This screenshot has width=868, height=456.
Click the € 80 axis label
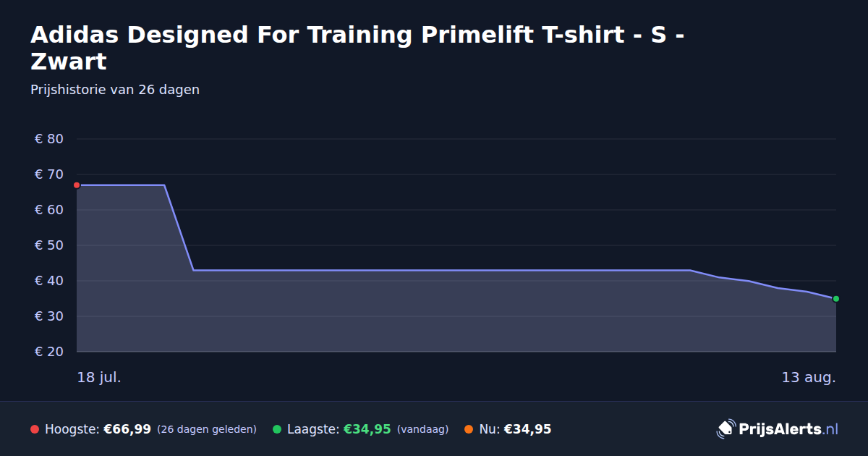(49, 139)
